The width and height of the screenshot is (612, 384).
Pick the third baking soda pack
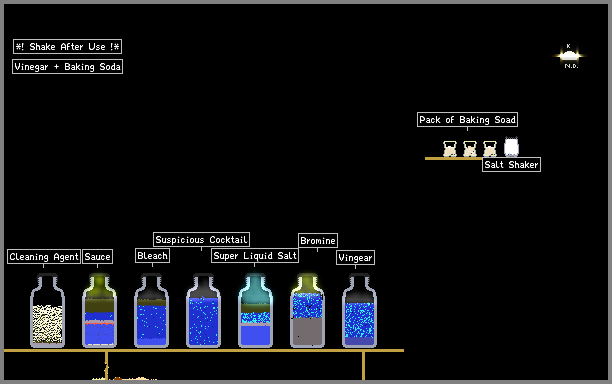pos(490,149)
